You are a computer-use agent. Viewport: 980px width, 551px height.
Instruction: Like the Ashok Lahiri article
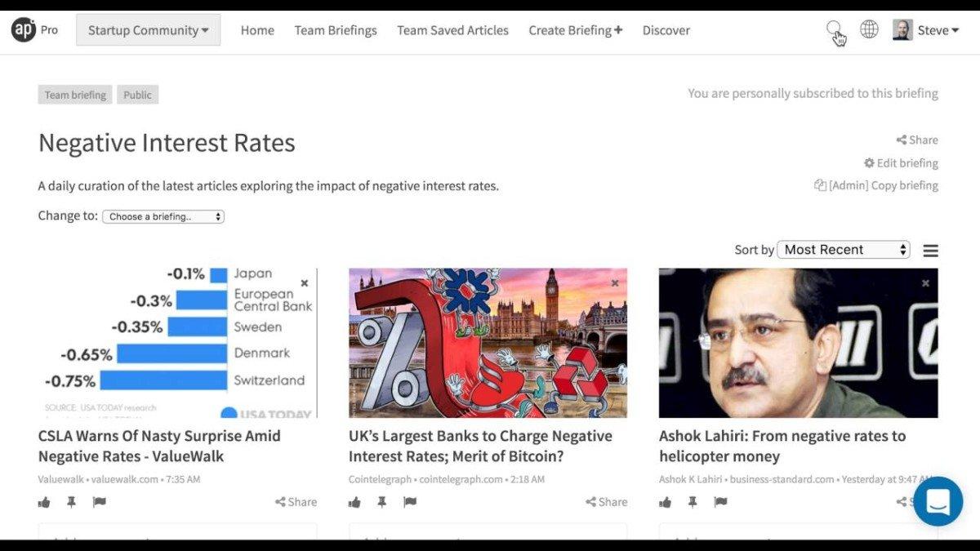pos(665,502)
